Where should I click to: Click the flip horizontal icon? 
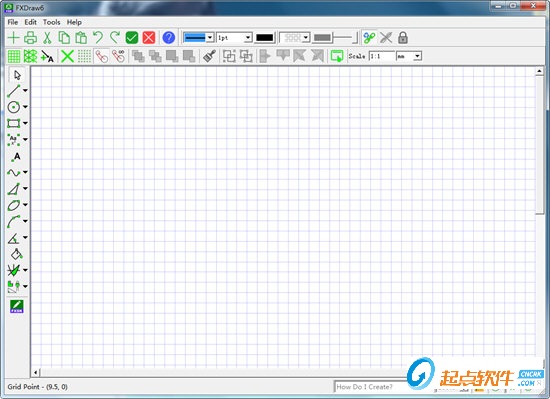point(266,56)
